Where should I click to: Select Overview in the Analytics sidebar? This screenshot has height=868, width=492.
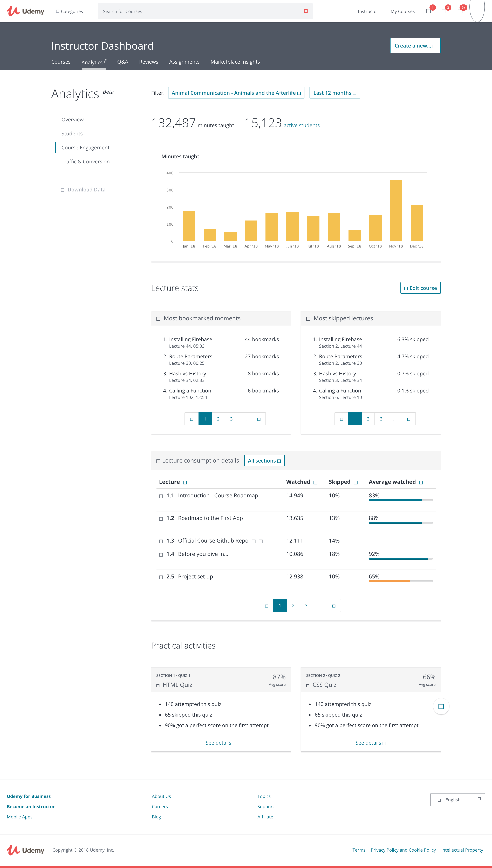point(73,119)
